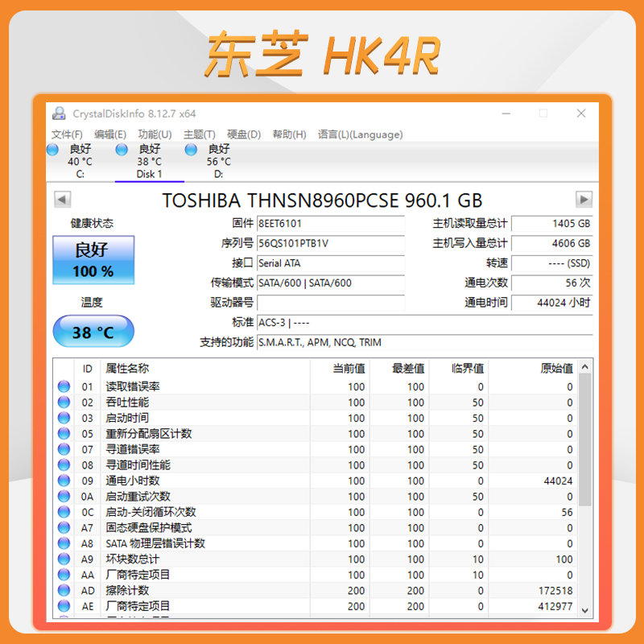Image resolution: width=644 pixels, height=644 pixels.
Task: Open the 编辑(E) menu
Action: (x=109, y=134)
